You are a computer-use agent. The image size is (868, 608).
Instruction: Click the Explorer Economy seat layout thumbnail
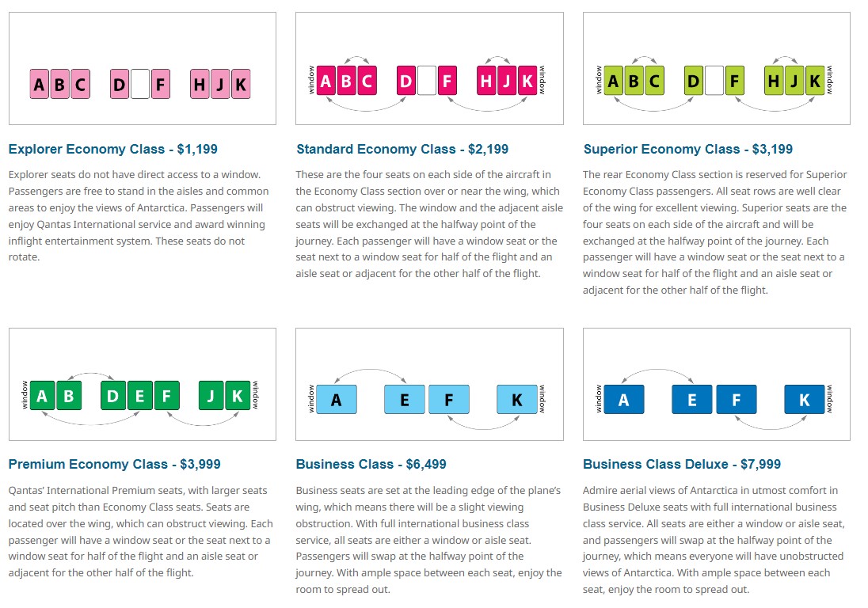(143, 69)
